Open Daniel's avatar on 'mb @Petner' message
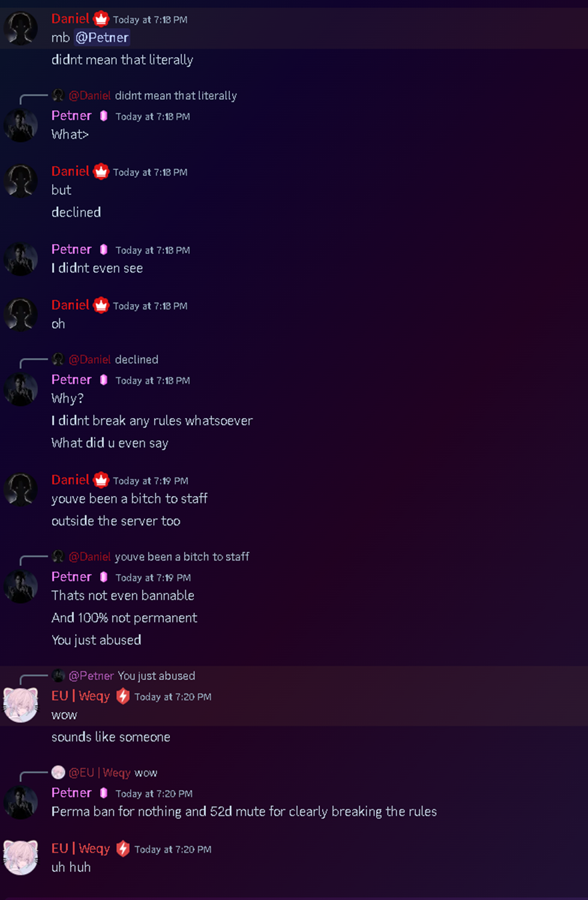Viewport: 588px width, 900px height. point(21,29)
